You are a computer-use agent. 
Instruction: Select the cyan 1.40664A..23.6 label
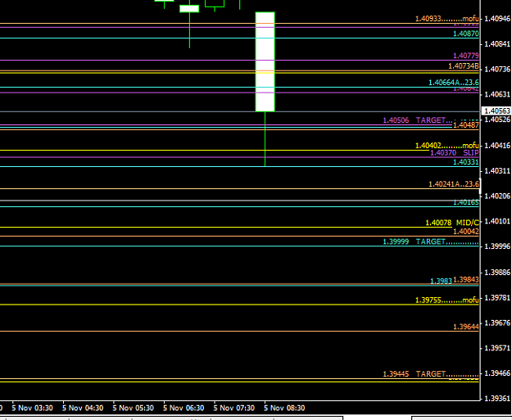click(x=454, y=82)
